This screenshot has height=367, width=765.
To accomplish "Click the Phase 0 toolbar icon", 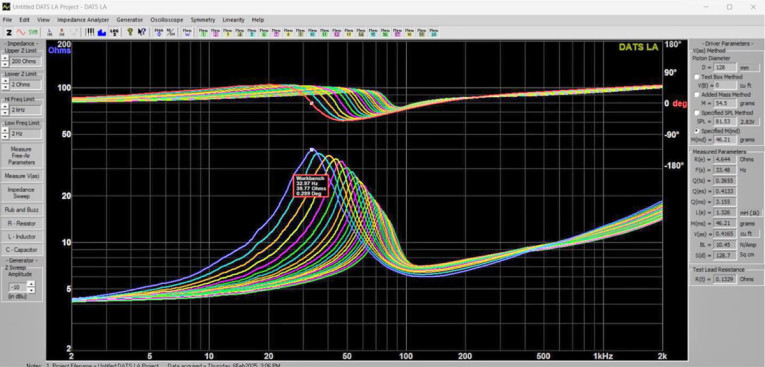I will [x=159, y=32].
